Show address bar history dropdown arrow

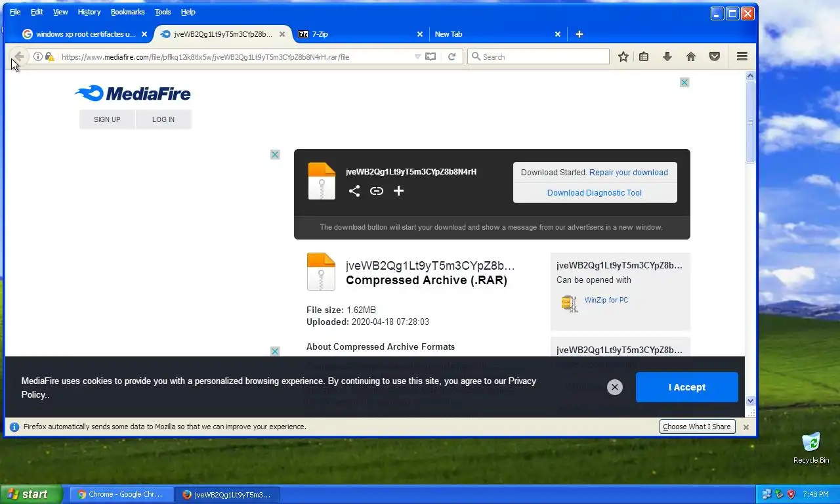coord(417,56)
